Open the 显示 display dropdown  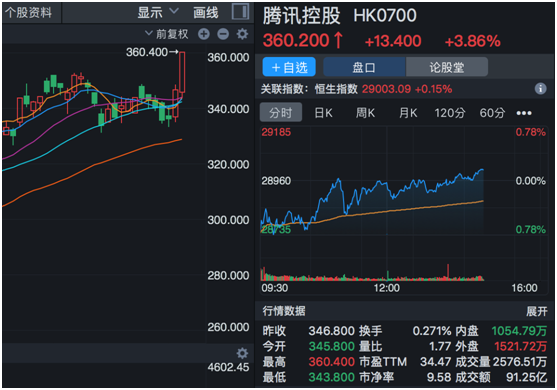[x=158, y=12]
